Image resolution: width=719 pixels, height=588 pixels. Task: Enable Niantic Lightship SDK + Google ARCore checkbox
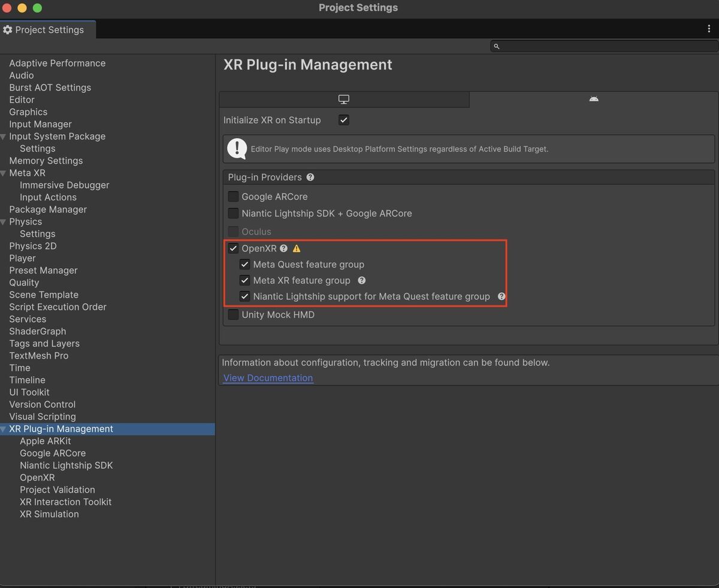pyautogui.click(x=234, y=213)
